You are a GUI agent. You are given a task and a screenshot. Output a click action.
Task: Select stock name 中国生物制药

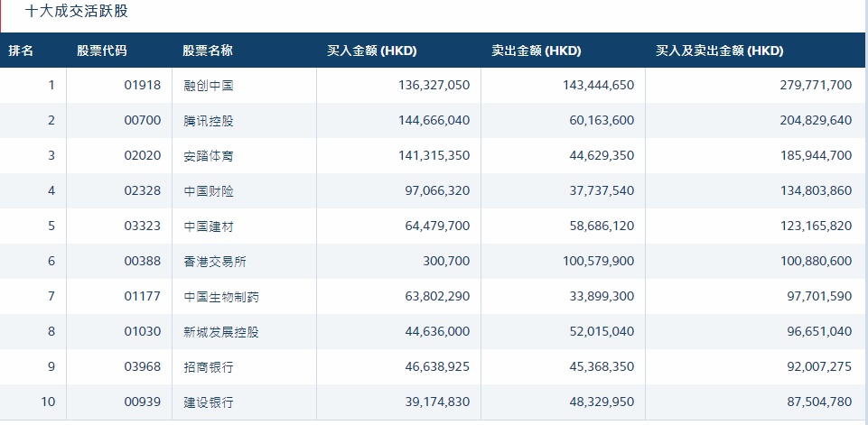(x=221, y=296)
